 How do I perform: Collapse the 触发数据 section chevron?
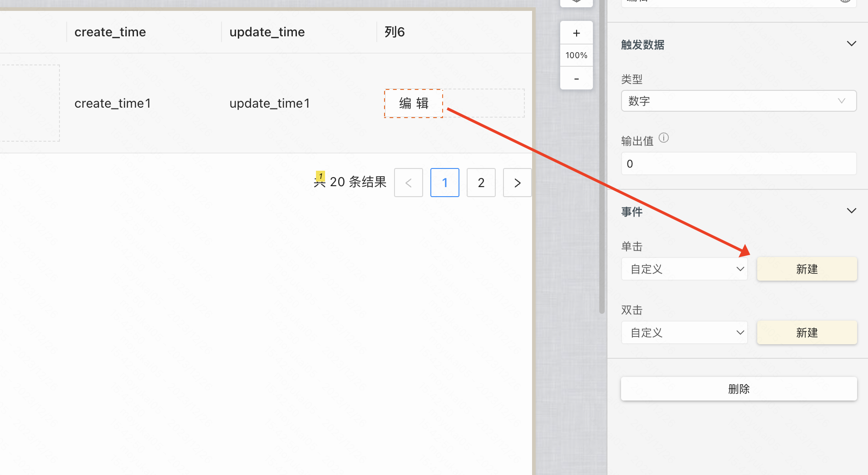coord(852,44)
